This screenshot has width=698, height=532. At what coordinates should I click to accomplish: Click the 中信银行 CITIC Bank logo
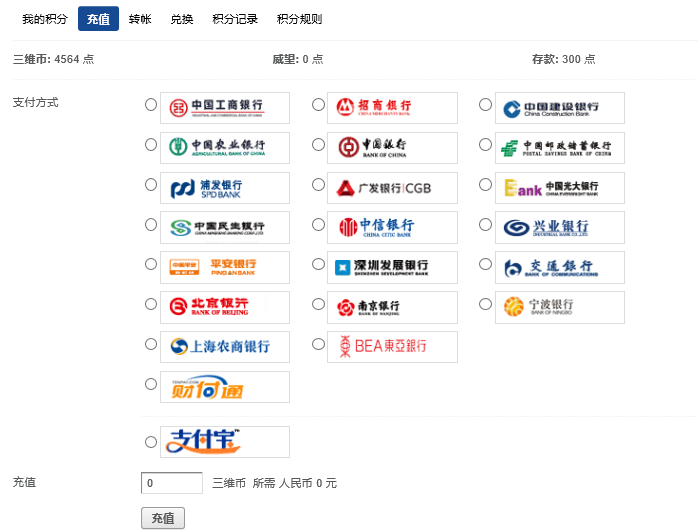392,227
